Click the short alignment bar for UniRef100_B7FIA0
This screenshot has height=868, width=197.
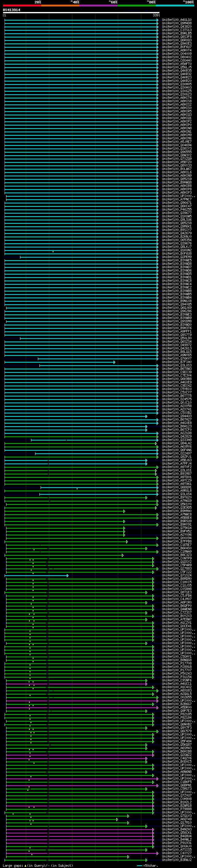[x=60, y=362]
